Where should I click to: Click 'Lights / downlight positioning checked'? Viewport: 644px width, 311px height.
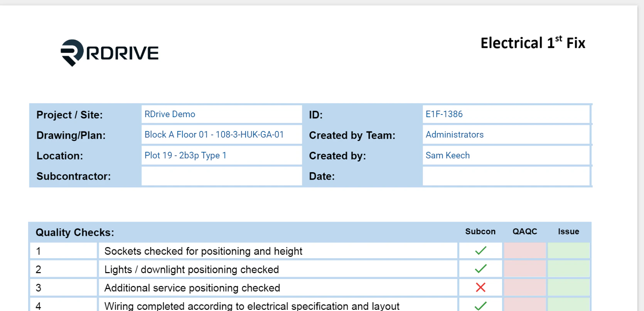click(192, 269)
